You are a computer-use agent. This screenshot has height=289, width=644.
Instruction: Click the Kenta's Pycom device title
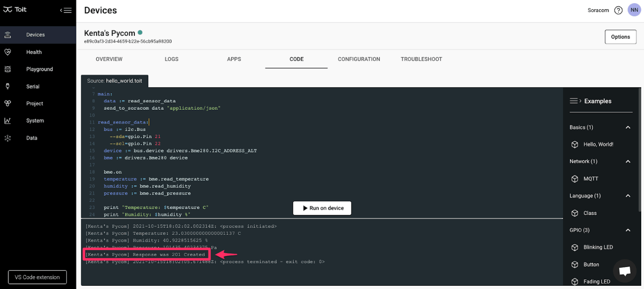[109, 33]
